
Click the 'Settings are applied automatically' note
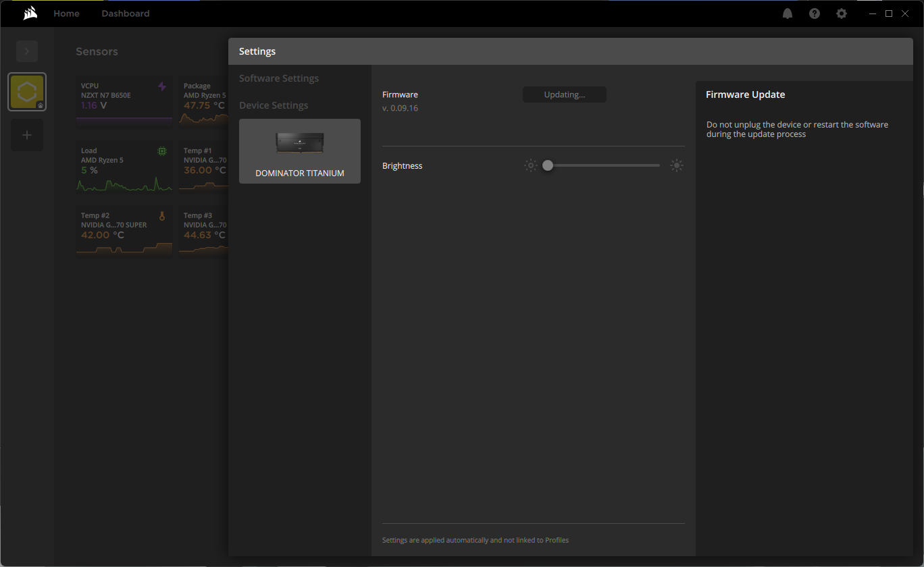tap(476, 540)
